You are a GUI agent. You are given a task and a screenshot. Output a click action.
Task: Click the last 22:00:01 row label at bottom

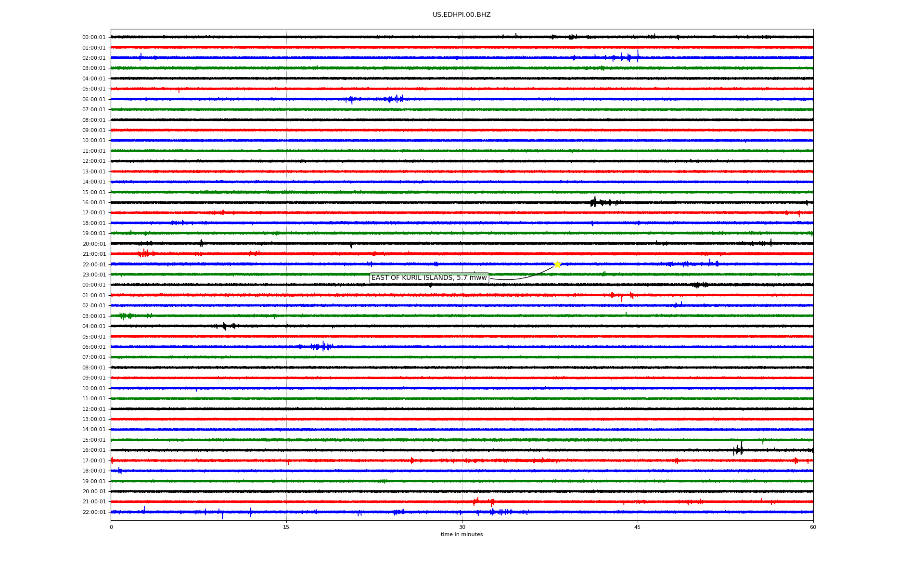click(94, 512)
